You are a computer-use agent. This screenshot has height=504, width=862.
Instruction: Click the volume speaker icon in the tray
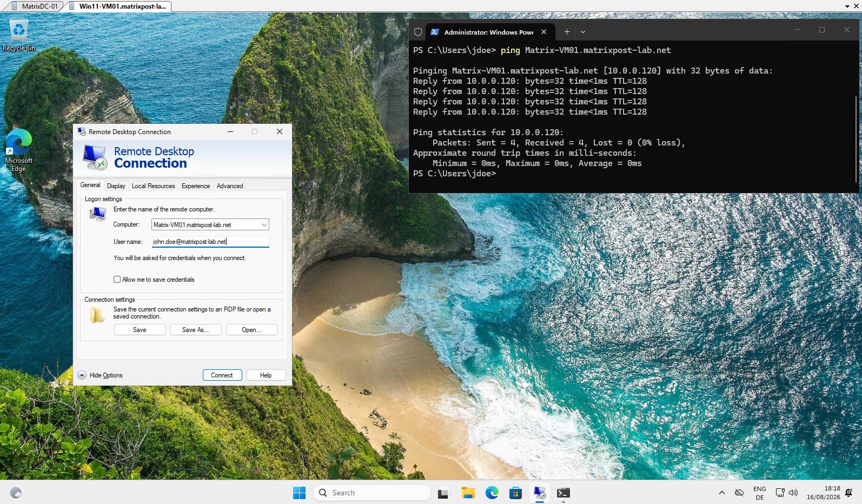[x=793, y=493]
